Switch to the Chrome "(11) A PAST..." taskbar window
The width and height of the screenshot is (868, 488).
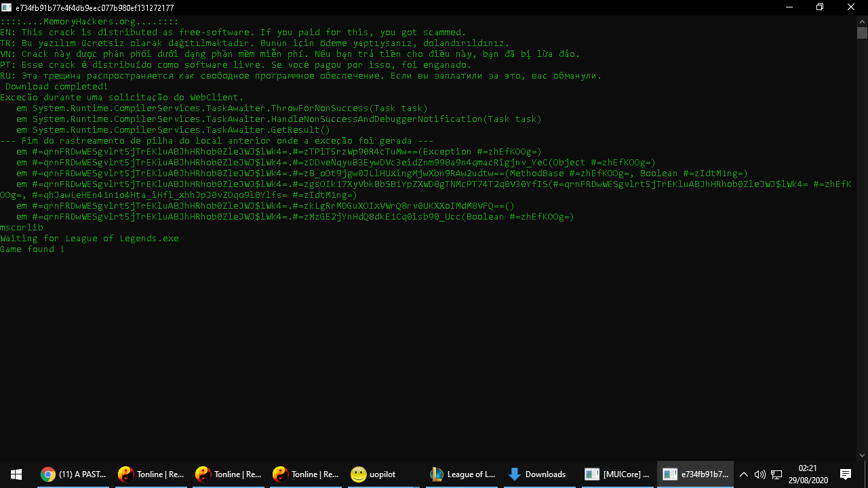click(x=74, y=474)
